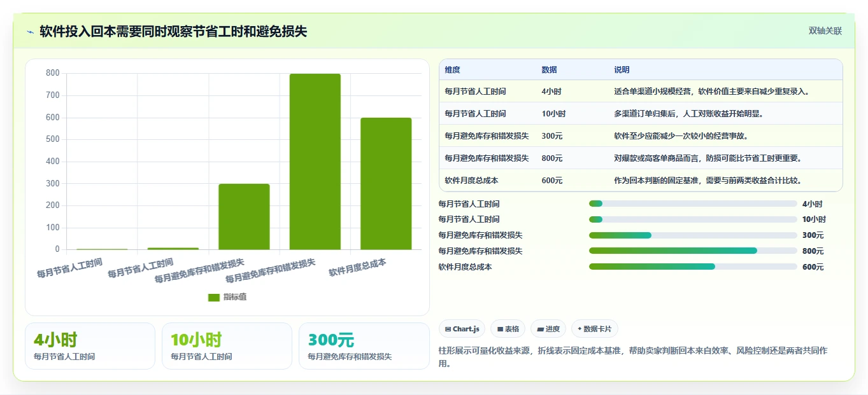Click the table cell 800元
868x395 pixels.
click(x=552, y=158)
